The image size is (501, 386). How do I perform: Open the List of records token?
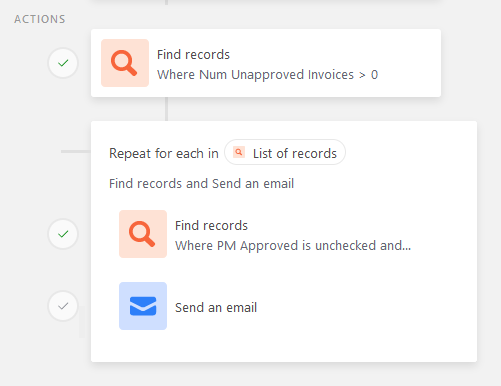tap(285, 152)
